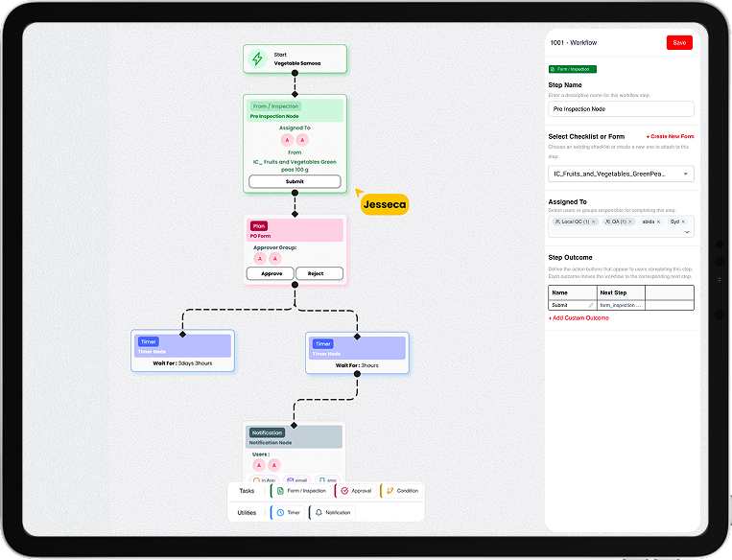Add a Notification utility node
The image size is (732, 560).
click(332, 512)
